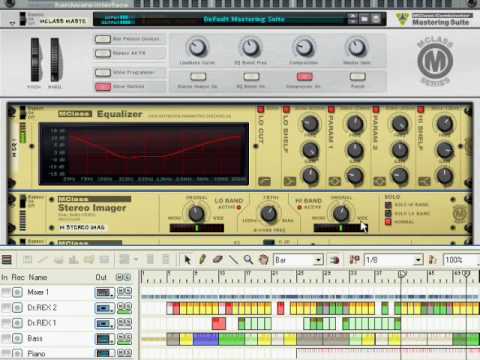Select the Pencil tool in sequencer toolbar
Image resolution: width=480 pixels, height=360 pixels.
[203, 259]
